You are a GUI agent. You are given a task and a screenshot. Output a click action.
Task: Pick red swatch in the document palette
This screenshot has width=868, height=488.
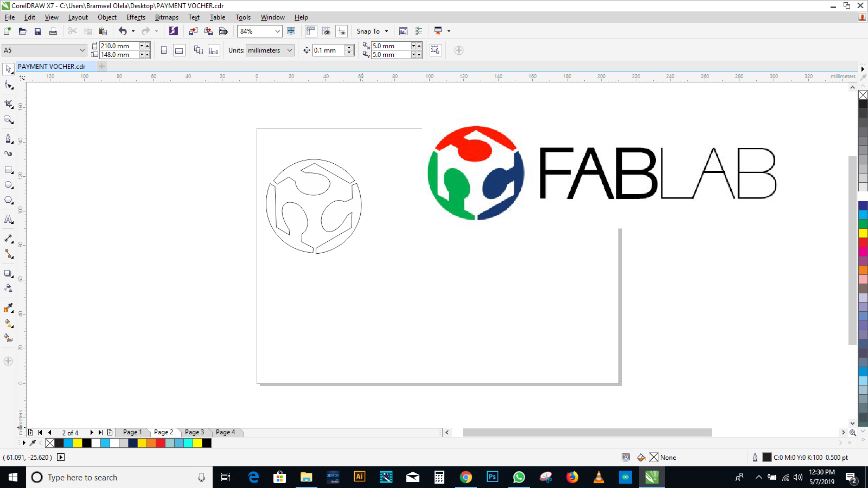point(161,443)
